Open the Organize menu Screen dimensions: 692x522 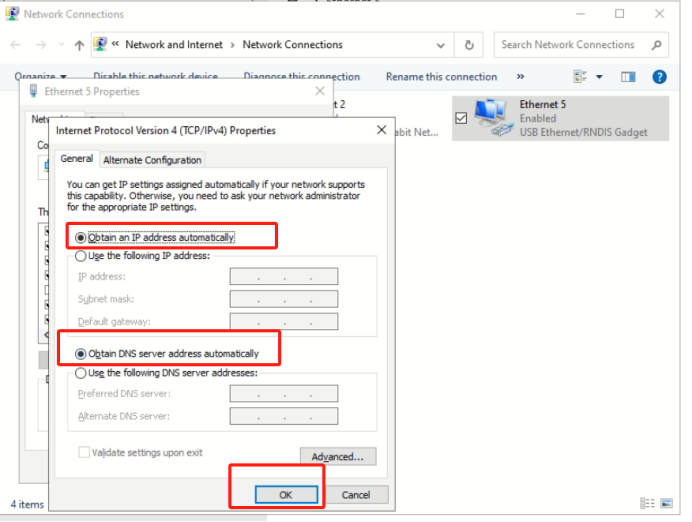click(x=40, y=77)
